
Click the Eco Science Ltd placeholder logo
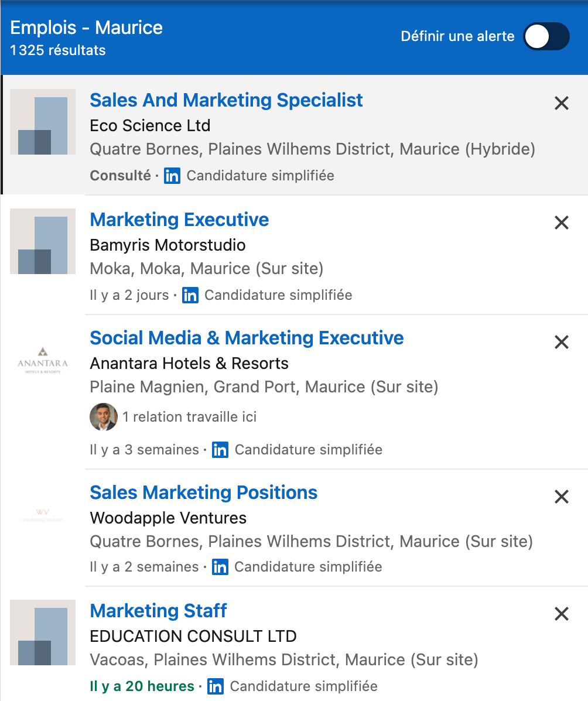coord(43,122)
